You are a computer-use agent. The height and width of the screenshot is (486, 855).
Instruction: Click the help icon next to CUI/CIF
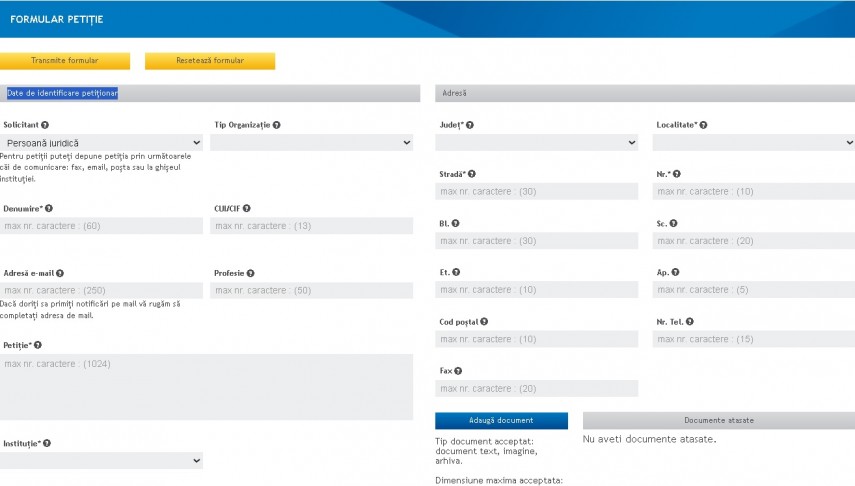click(x=246, y=208)
